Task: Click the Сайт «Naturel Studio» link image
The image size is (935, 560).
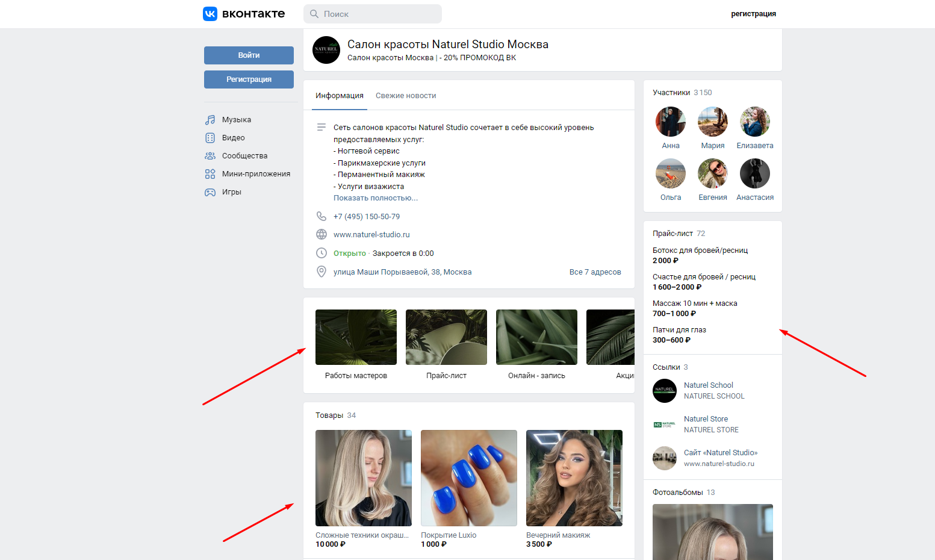Action: [665, 458]
